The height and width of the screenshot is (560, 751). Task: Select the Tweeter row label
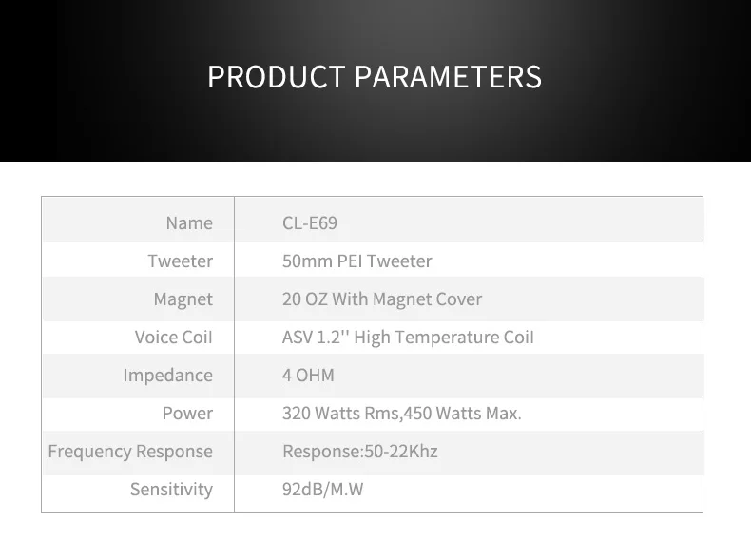tap(180, 261)
